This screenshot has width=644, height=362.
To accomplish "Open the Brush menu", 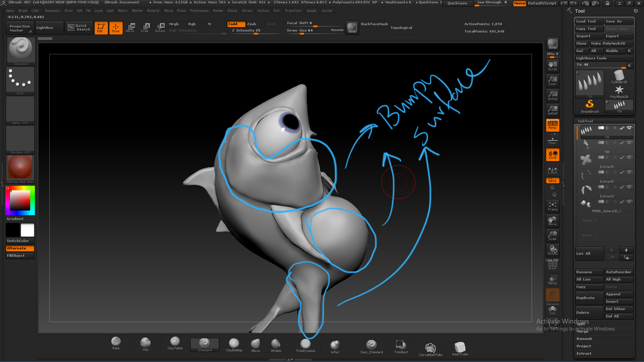I will point(23,11).
